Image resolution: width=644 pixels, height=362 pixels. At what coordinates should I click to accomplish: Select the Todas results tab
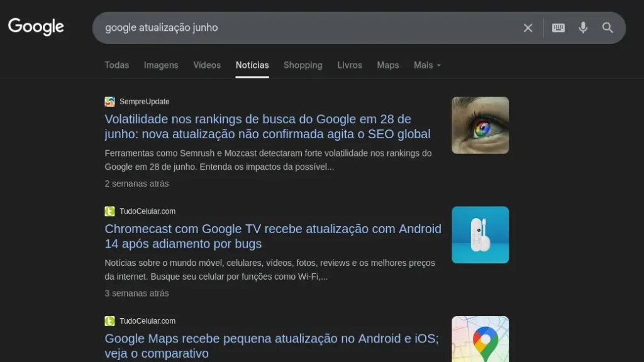tap(116, 65)
